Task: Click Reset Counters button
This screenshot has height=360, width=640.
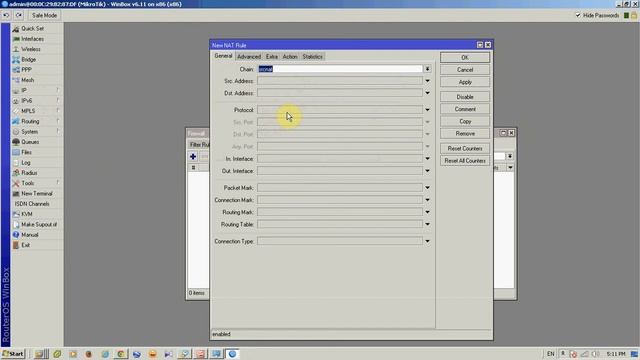Action: [x=465, y=149]
